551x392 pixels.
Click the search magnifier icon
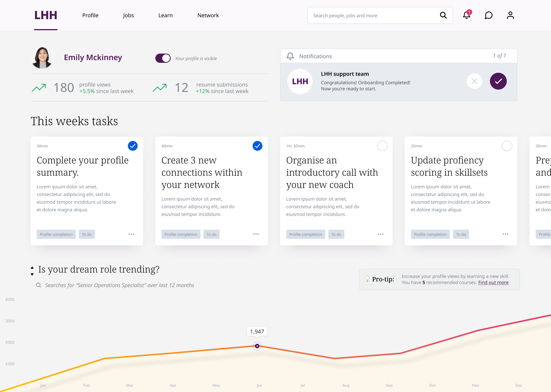(x=443, y=16)
